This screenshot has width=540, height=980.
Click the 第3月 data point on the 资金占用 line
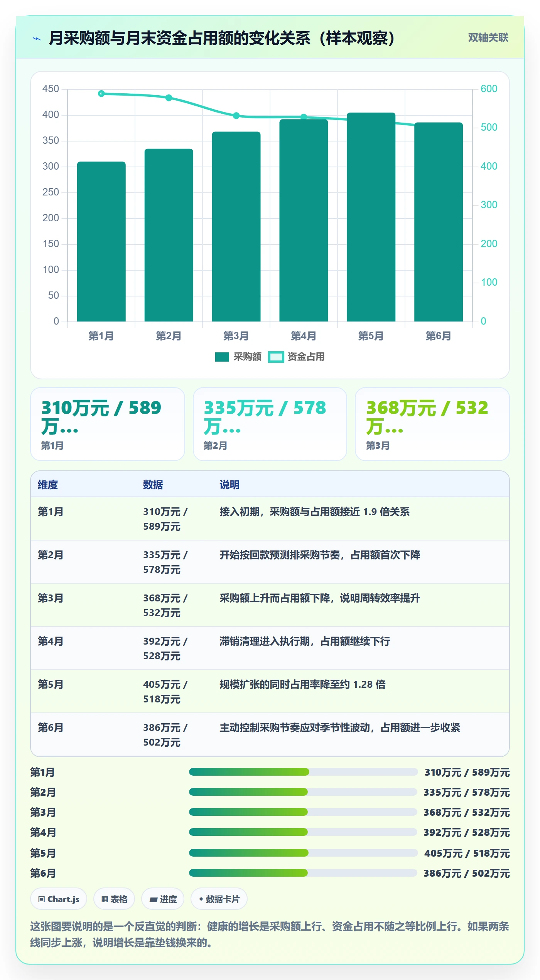236,116
